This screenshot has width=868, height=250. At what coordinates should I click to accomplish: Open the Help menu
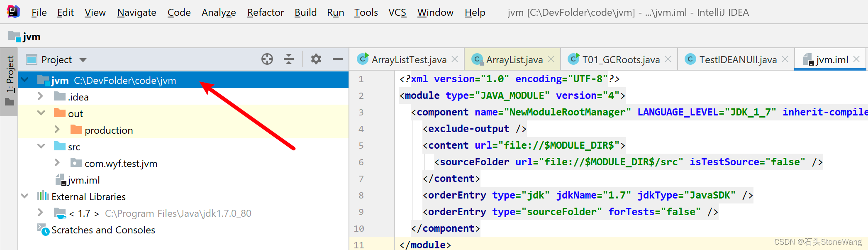475,12
